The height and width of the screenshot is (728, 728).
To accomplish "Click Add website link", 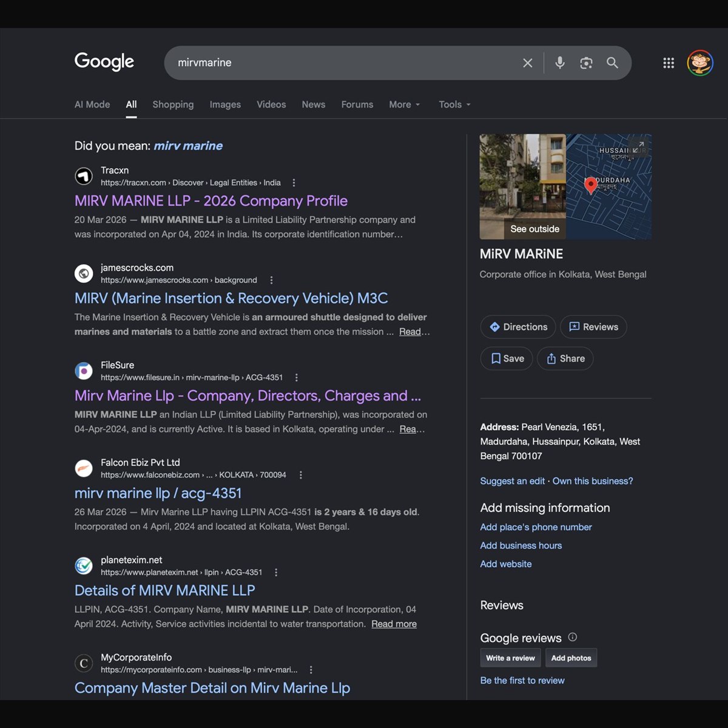I will coord(505,564).
